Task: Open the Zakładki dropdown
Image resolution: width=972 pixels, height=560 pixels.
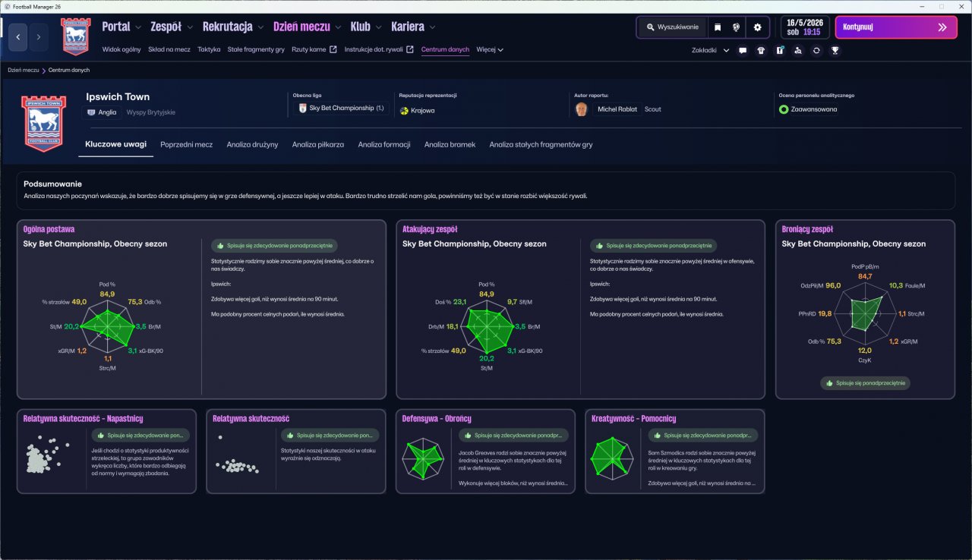Action: point(710,51)
